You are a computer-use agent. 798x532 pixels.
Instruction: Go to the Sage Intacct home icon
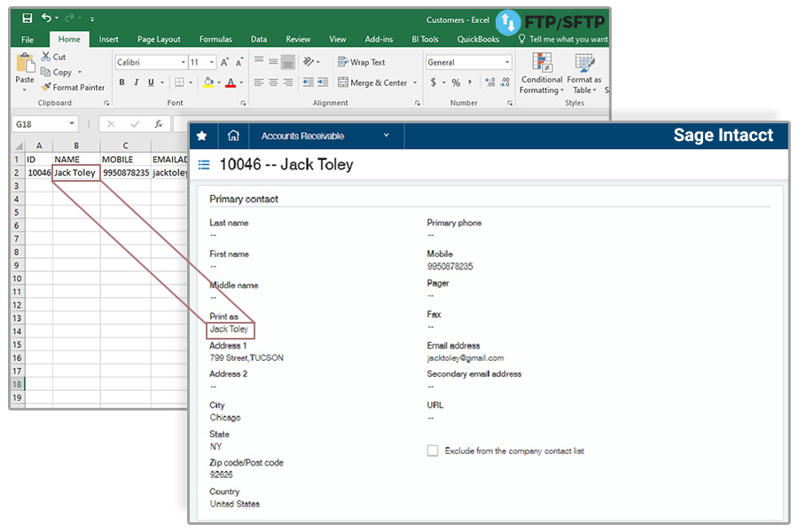pos(233,136)
